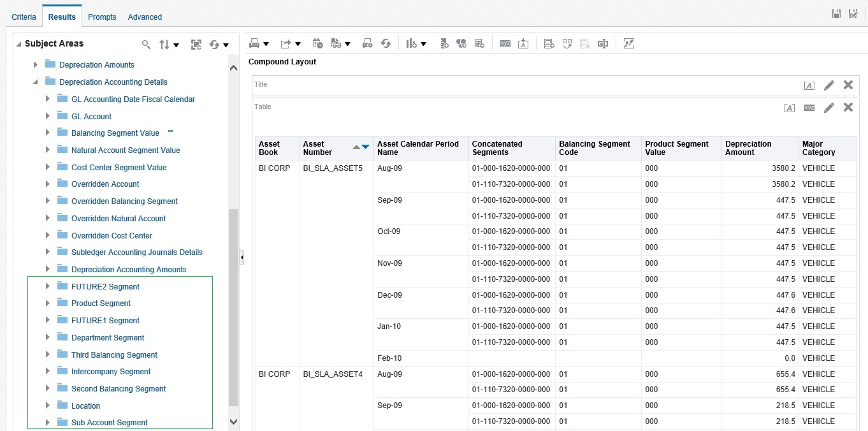Click the rightmost icon in the results toolbar
The height and width of the screenshot is (431, 868).
tap(628, 43)
